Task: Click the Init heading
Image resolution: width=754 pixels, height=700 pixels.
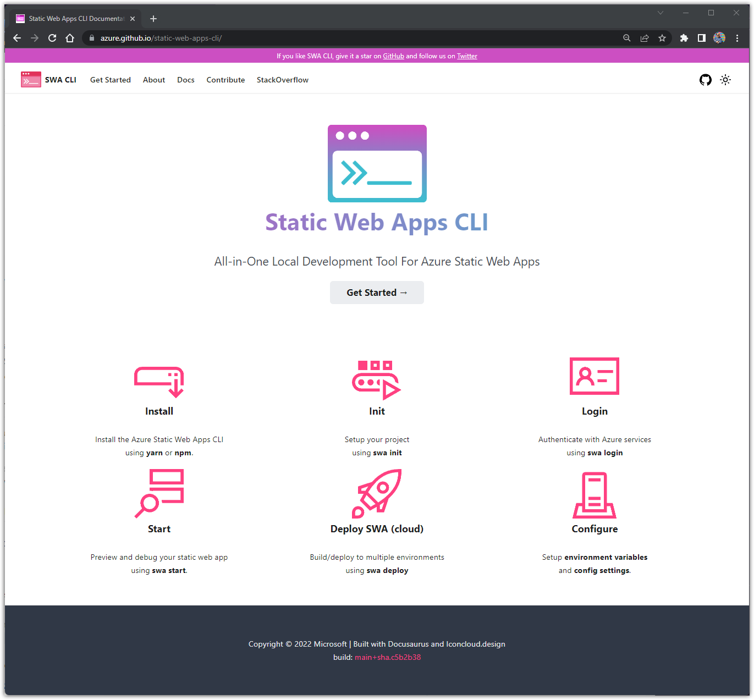Action: click(377, 411)
